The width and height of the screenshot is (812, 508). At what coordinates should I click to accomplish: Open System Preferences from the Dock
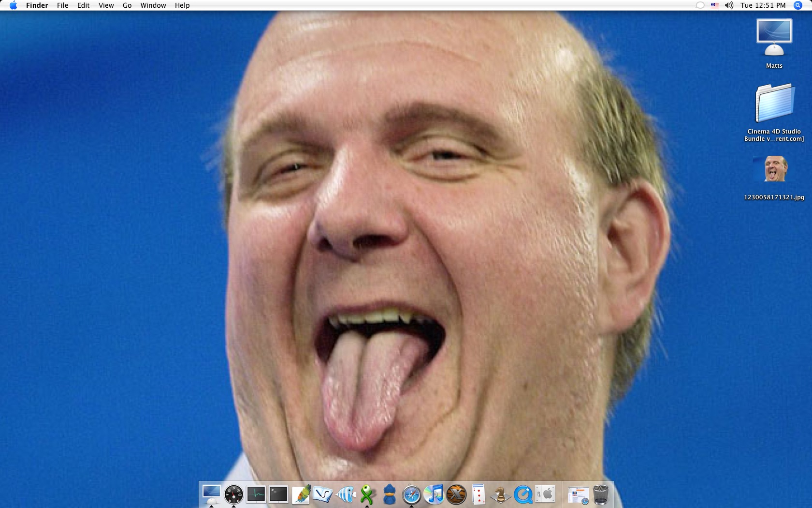[545, 494]
